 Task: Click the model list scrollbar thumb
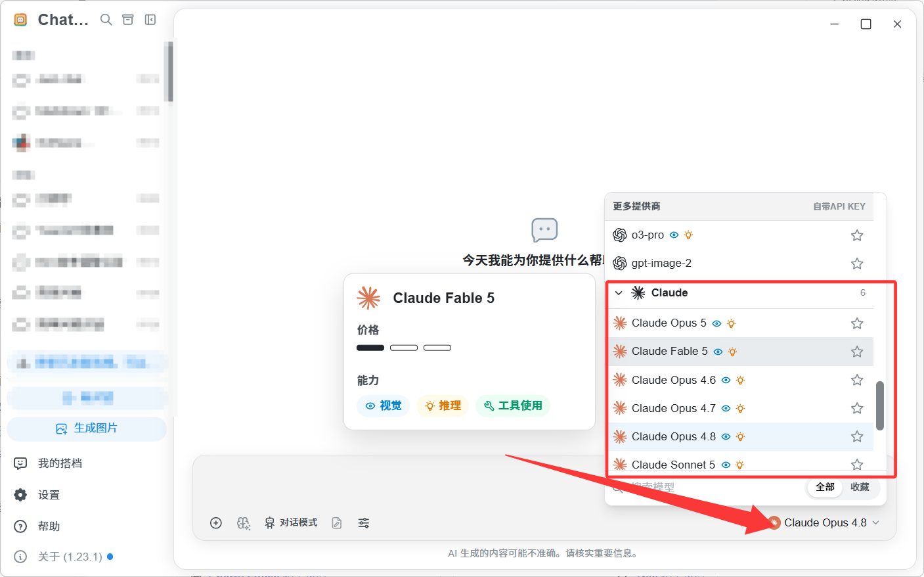click(x=880, y=405)
